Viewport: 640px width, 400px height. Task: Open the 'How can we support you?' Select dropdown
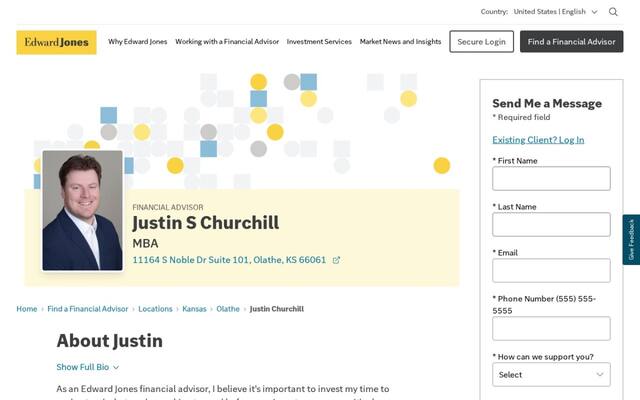point(551,374)
